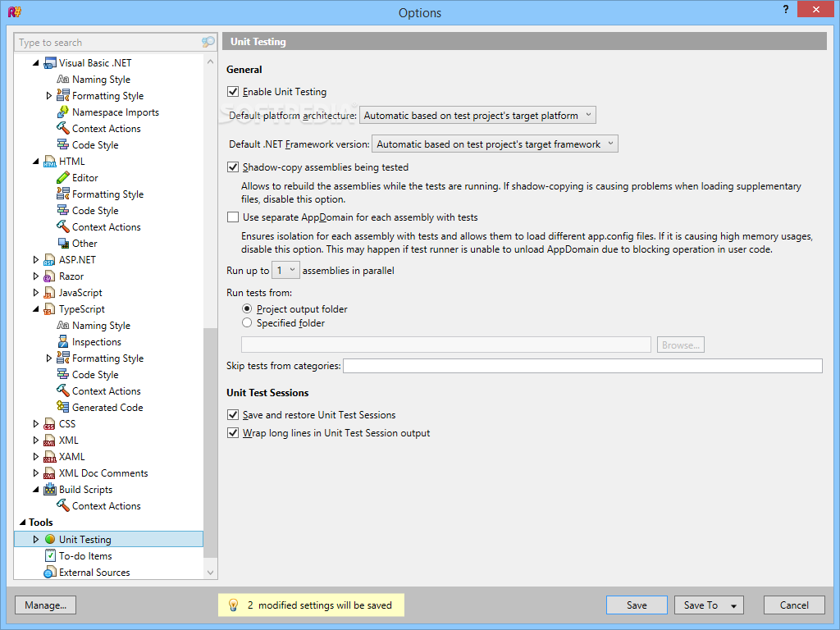Open the Save To dropdown arrow
This screenshot has width=840, height=630.
tap(733, 606)
